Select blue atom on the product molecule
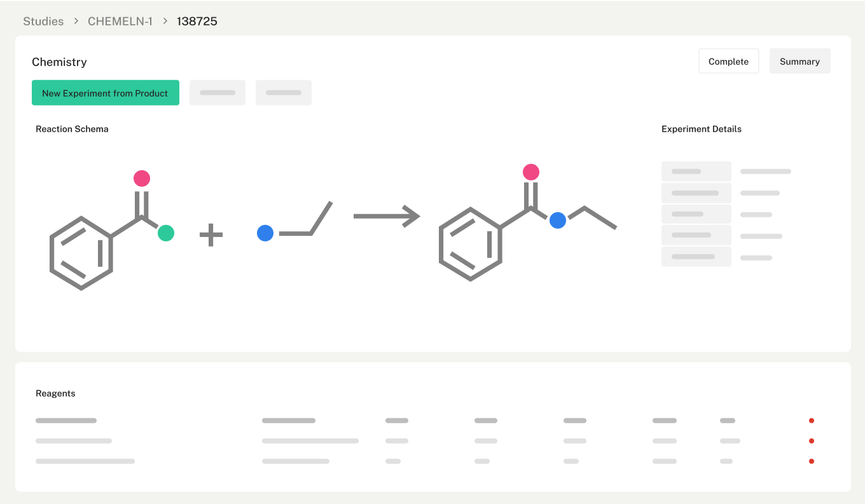The height and width of the screenshot is (504, 865). 558,221
